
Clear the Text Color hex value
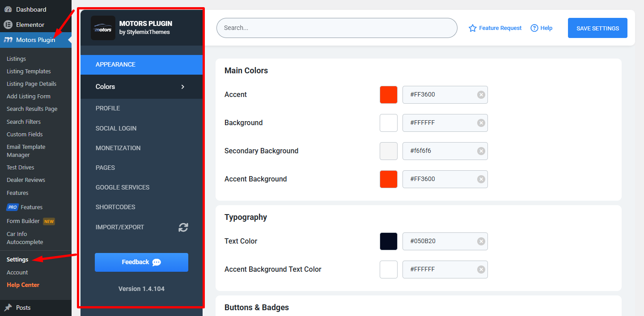[x=481, y=241]
